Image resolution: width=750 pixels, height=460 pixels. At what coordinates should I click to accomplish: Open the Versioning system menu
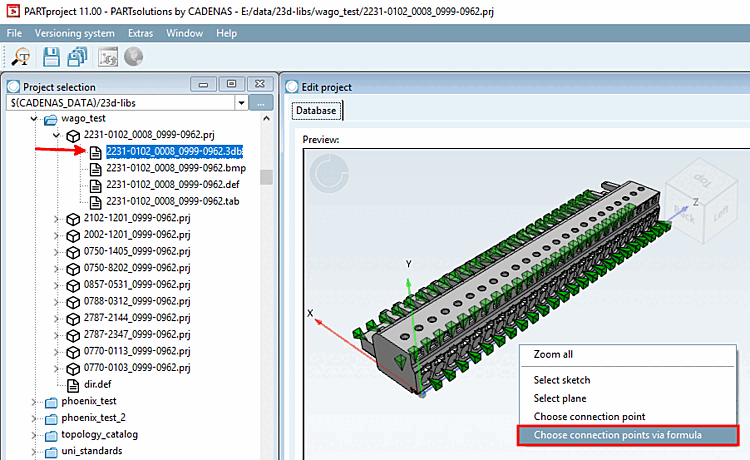pyautogui.click(x=75, y=33)
